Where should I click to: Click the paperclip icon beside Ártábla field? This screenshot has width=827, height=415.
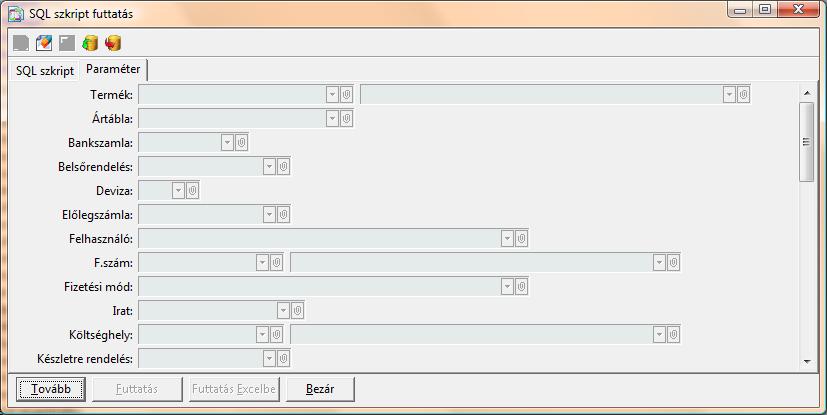click(x=347, y=118)
